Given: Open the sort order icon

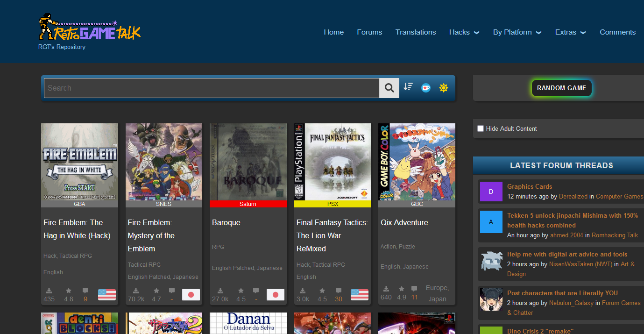Looking at the screenshot, I should point(408,87).
